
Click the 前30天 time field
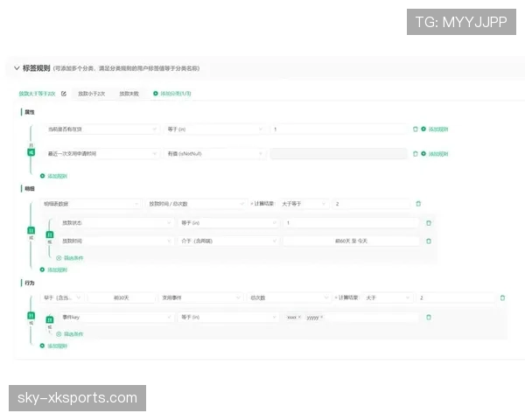(122, 297)
